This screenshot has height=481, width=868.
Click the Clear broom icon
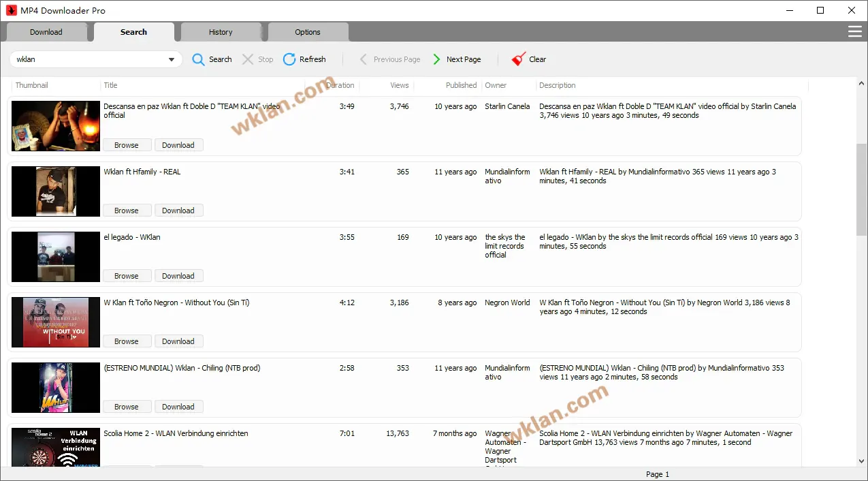point(519,59)
